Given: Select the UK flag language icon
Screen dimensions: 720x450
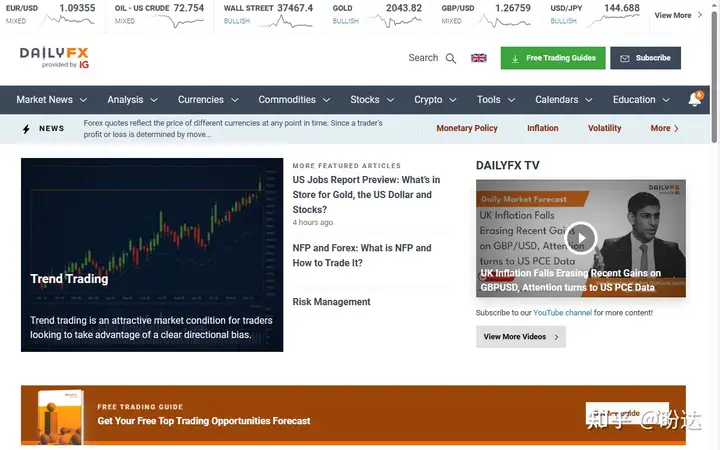Looking at the screenshot, I should click(478, 58).
